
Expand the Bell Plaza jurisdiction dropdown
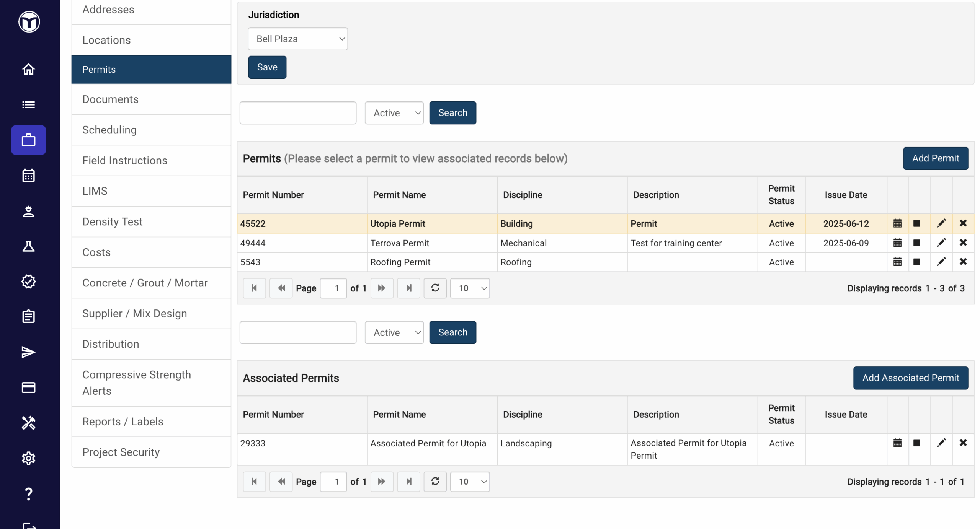(x=297, y=39)
